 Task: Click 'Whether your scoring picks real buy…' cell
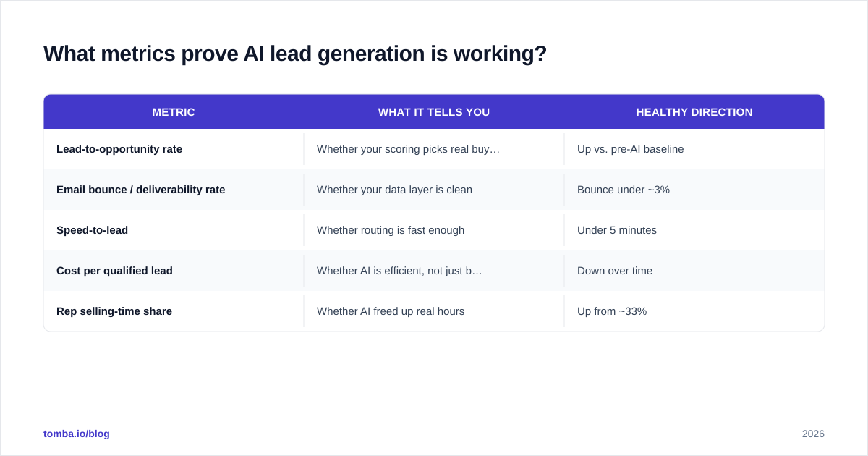[x=434, y=149]
